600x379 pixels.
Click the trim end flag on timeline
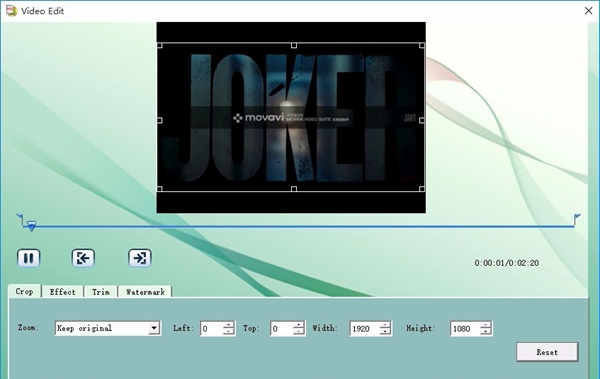577,219
